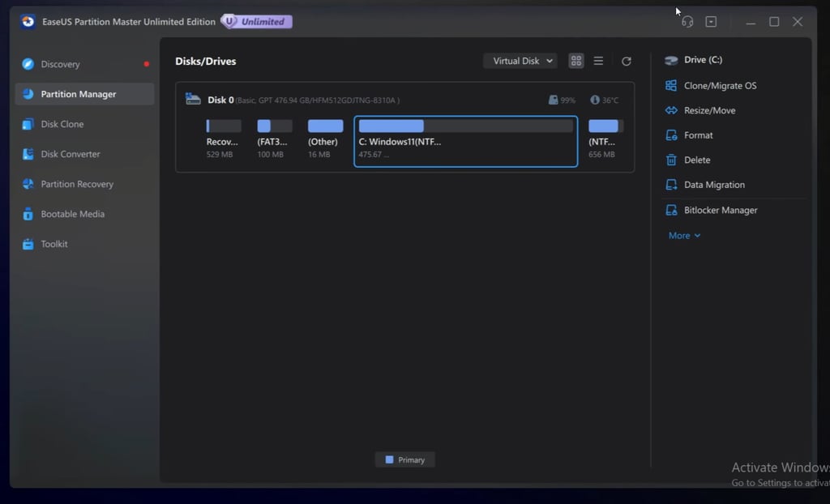Open support via headset icon
Image resolution: width=830 pixels, height=504 pixels.
(x=687, y=22)
